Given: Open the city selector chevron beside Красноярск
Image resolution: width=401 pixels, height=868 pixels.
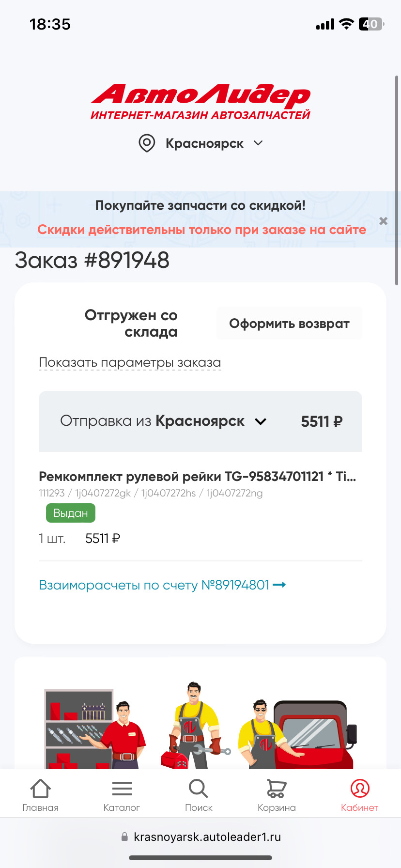Looking at the screenshot, I should click(258, 143).
